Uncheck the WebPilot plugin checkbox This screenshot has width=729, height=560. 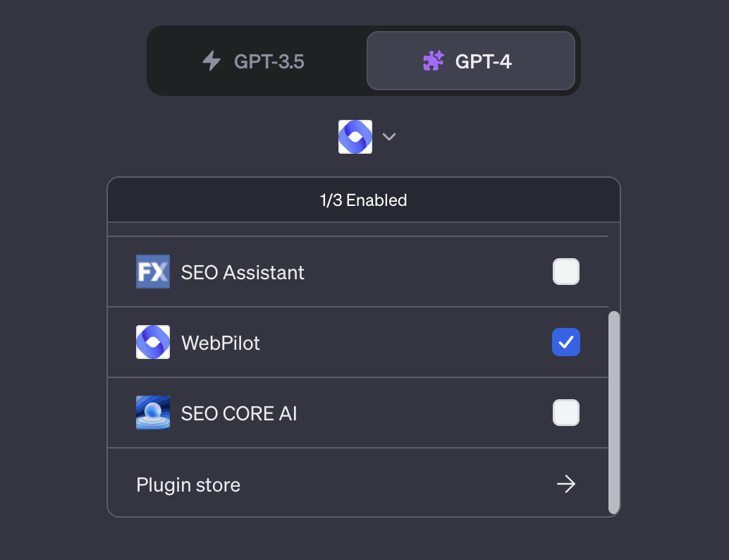(x=566, y=343)
